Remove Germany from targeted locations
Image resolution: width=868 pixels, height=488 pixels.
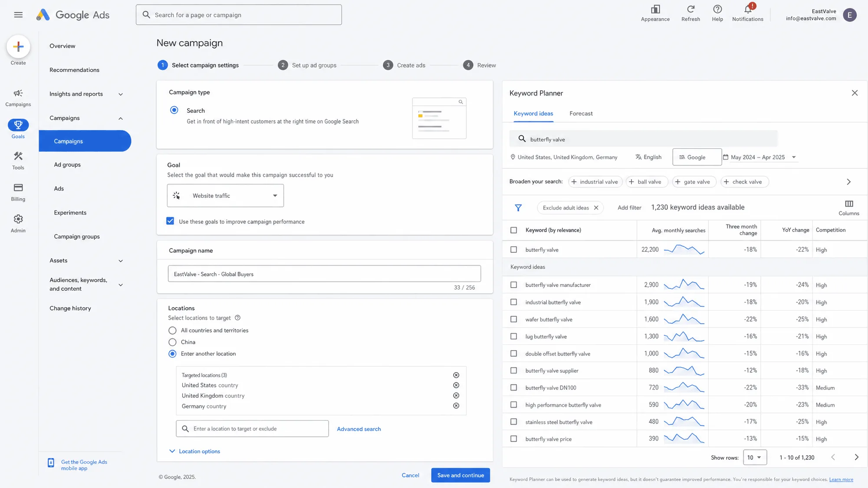[x=456, y=406]
